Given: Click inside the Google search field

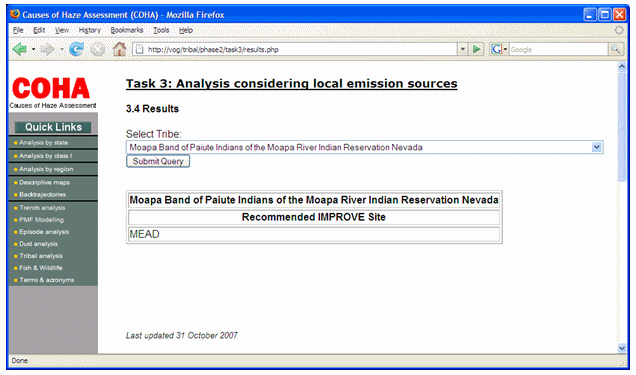Looking at the screenshot, I should tap(559, 49).
